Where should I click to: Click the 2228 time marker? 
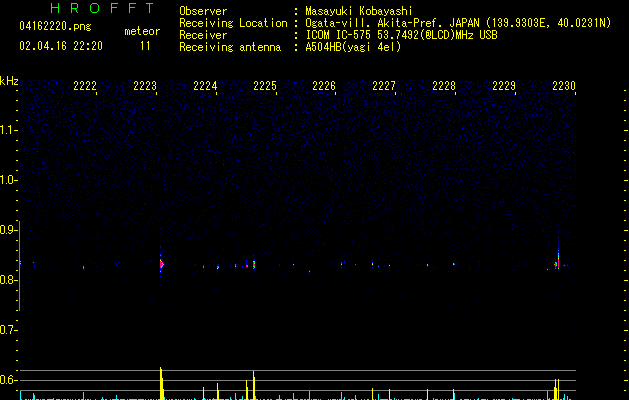tap(444, 86)
